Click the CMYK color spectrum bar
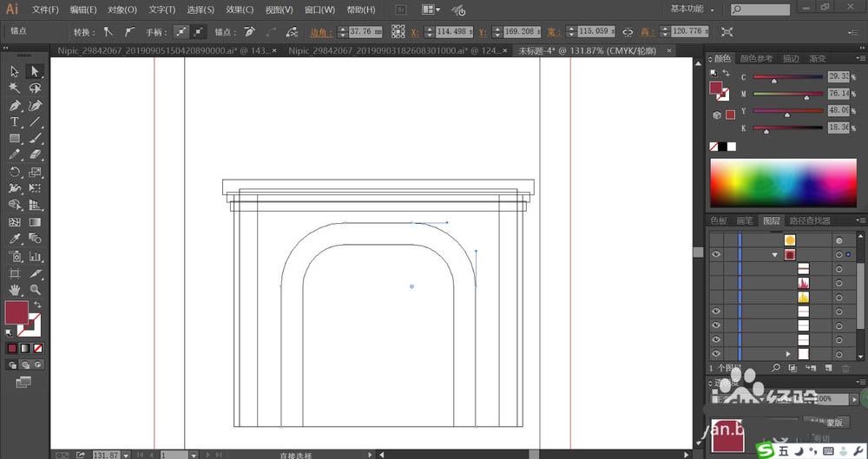868x459 pixels. click(783, 183)
